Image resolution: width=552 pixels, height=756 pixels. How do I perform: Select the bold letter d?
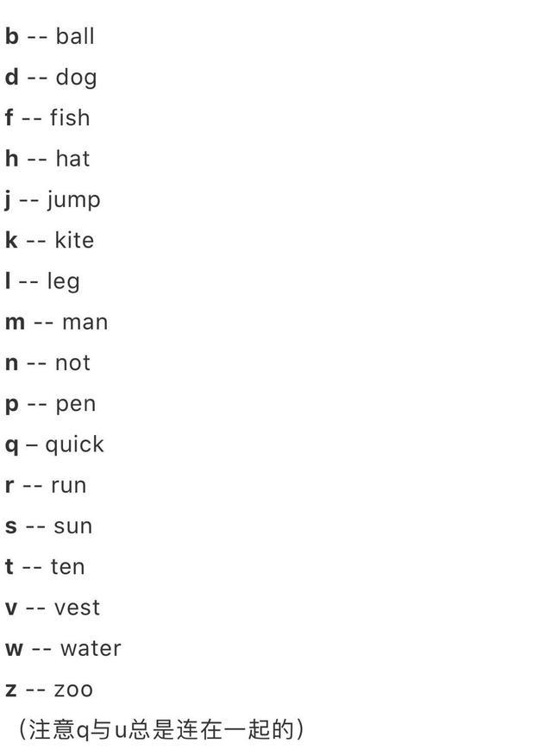(12, 77)
